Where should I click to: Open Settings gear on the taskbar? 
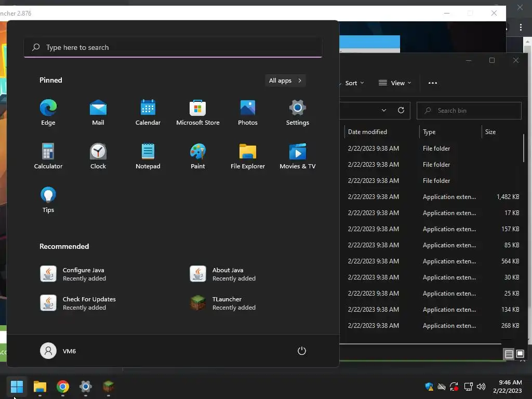86,386
